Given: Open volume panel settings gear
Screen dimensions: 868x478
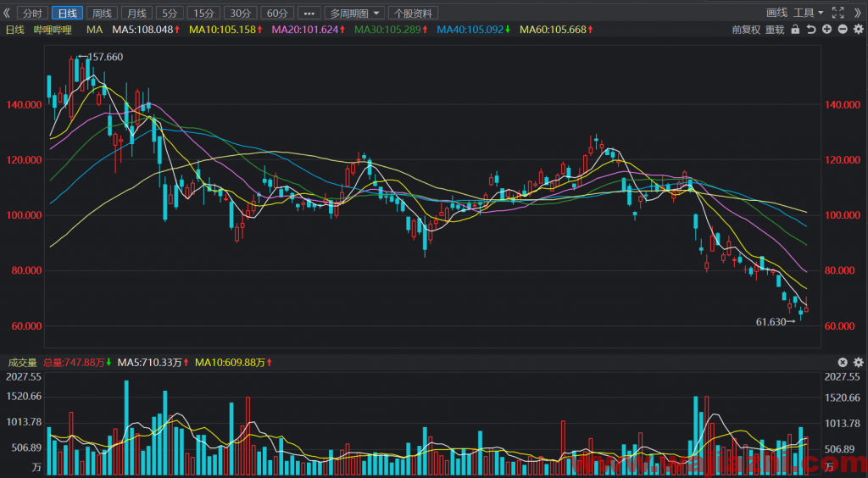Looking at the screenshot, I should coord(858,363).
